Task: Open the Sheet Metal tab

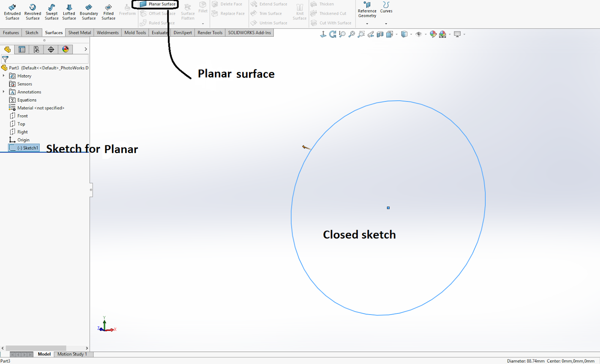Action: click(79, 33)
